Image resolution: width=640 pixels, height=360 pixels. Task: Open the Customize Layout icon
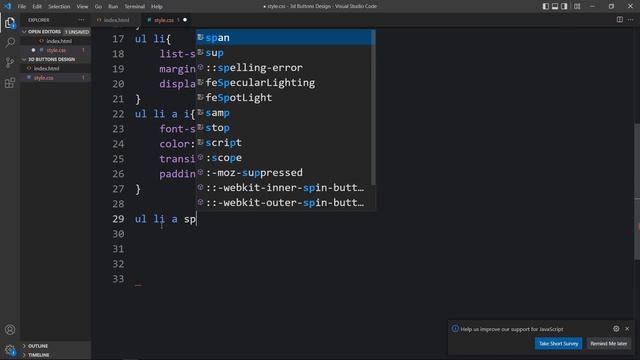pyautogui.click(x=577, y=6)
